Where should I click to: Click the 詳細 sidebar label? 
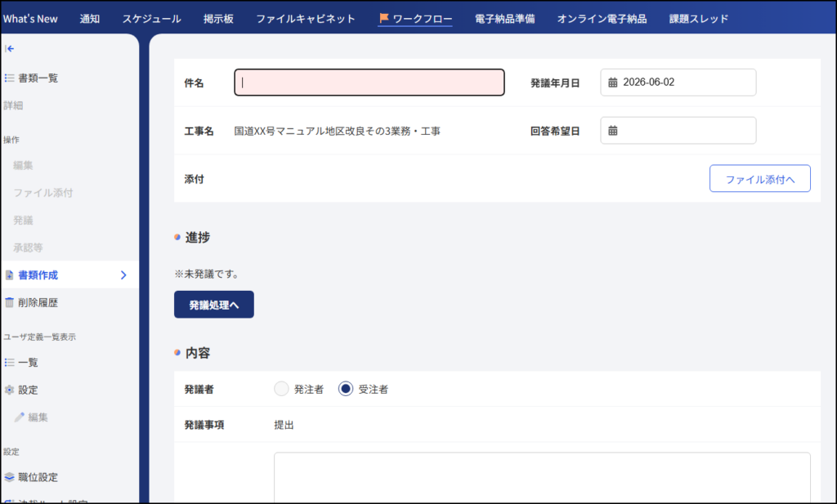coord(13,105)
